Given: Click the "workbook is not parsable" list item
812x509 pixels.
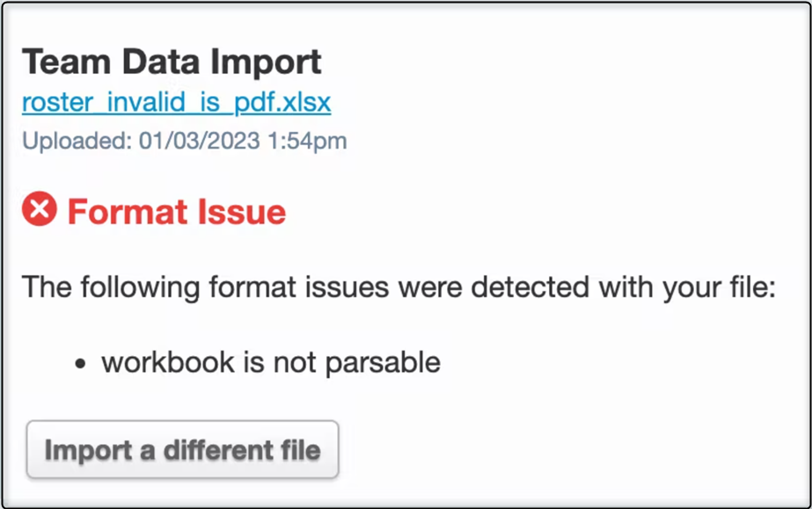Looking at the screenshot, I should point(271,361).
